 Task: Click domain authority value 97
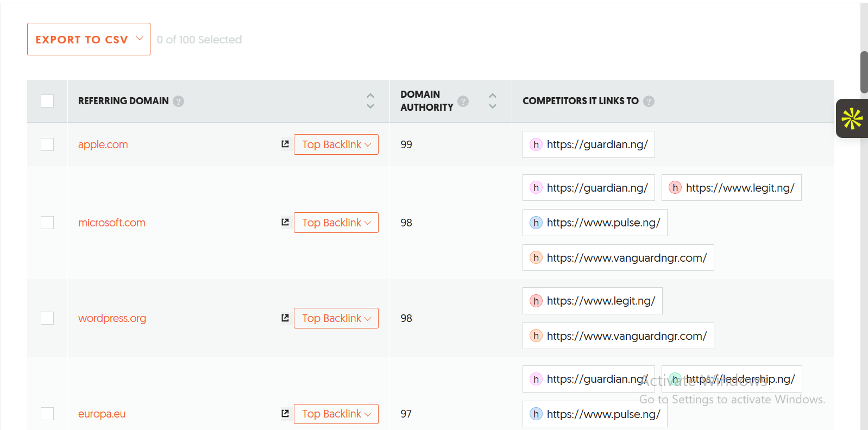coord(406,414)
